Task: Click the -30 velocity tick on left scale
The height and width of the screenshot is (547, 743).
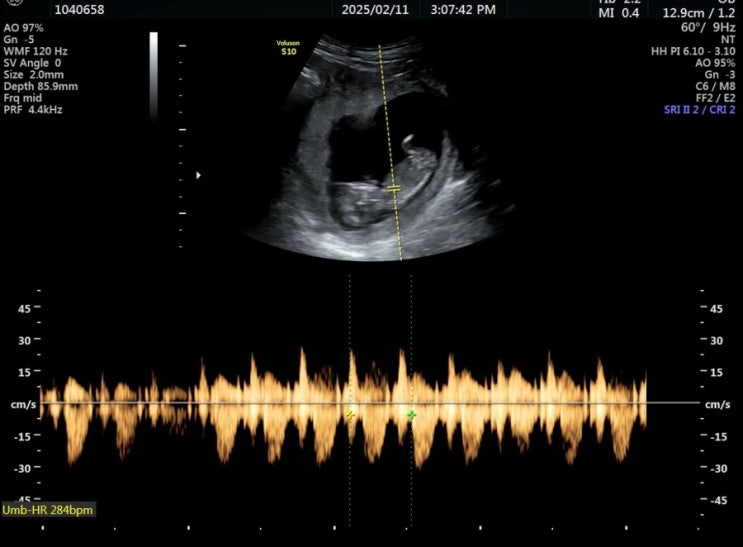Action: point(22,468)
